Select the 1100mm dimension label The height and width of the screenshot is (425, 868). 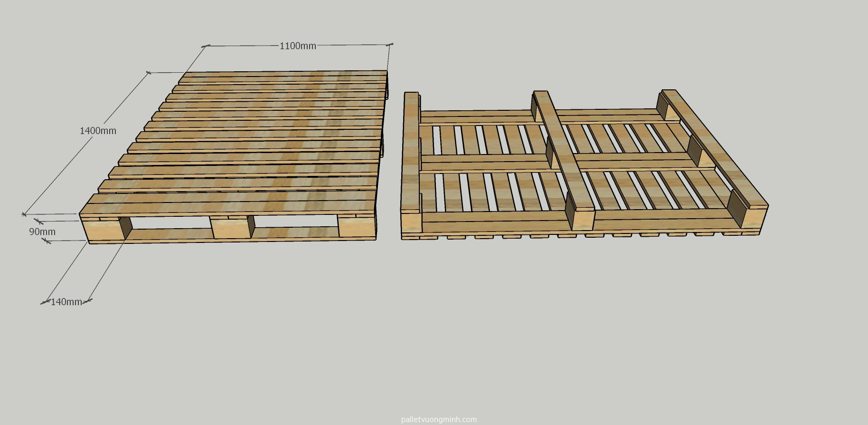(298, 46)
